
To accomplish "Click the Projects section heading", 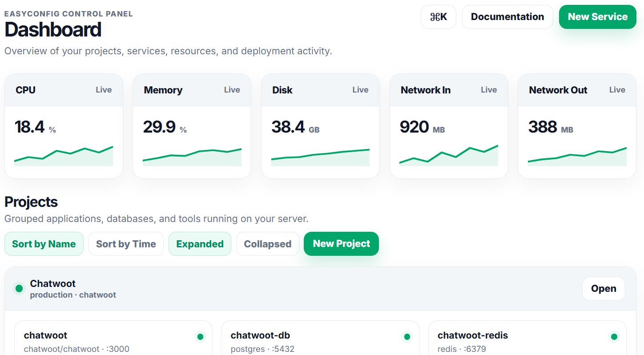I will [31, 202].
